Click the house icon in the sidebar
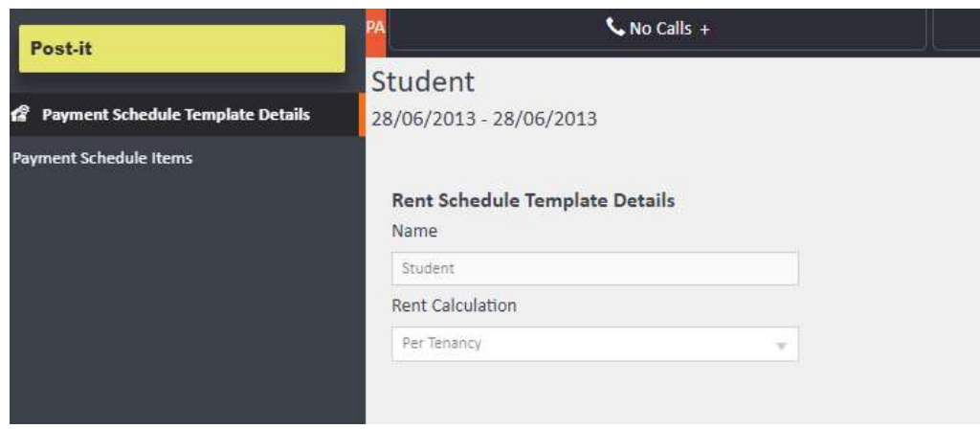 click(16, 115)
